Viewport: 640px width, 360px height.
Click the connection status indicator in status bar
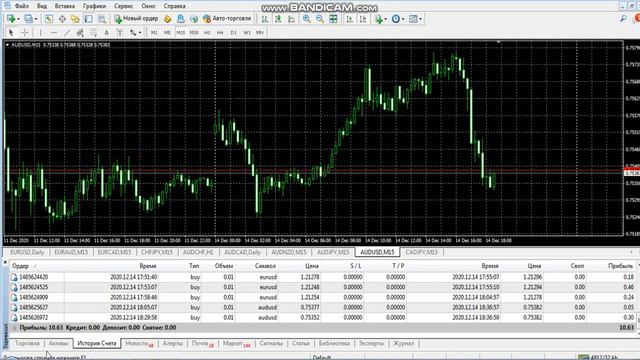pyautogui.click(x=599, y=358)
